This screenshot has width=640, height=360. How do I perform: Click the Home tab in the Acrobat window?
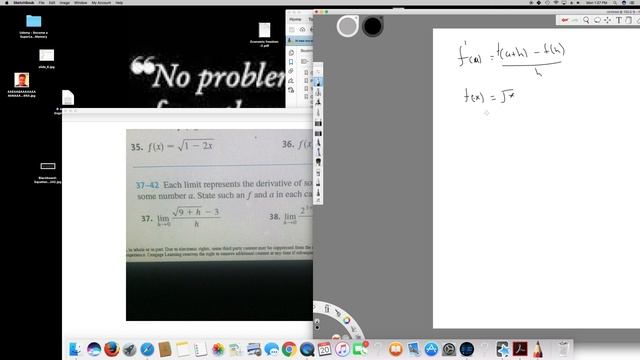(x=295, y=19)
